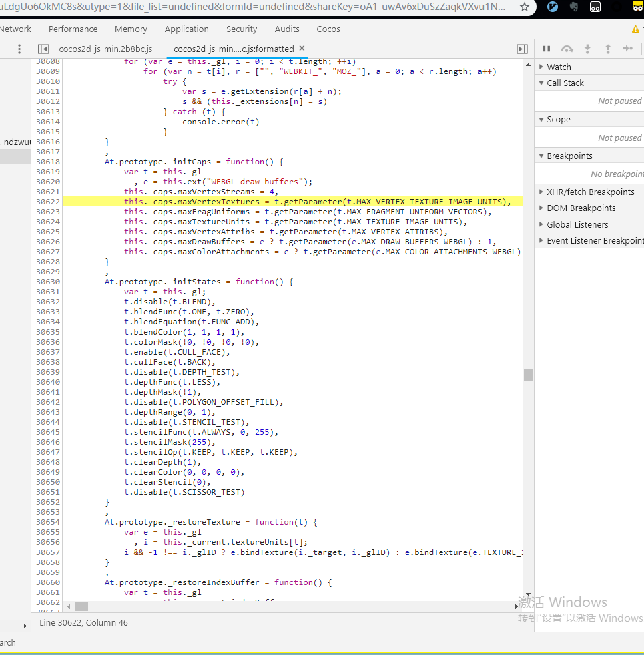The image size is (644, 655).
Task: Open the three-dot navigator menu
Action: click(19, 49)
